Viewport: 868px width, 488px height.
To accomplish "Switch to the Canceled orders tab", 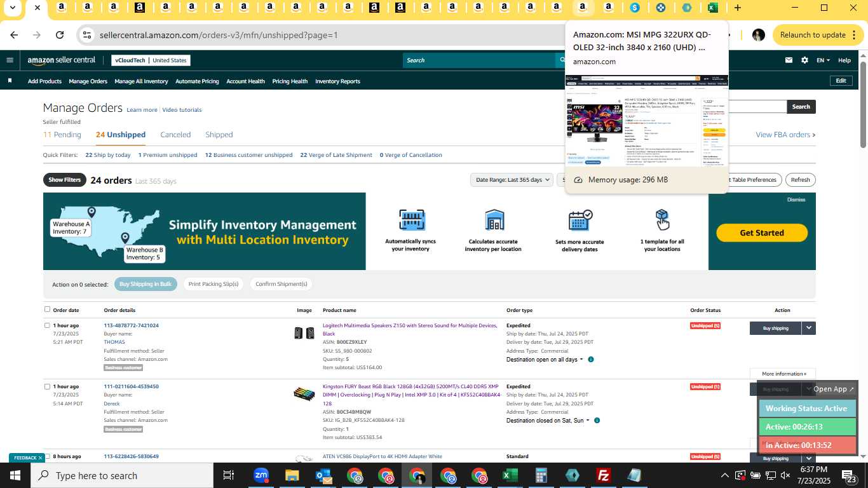I will 175,135.
